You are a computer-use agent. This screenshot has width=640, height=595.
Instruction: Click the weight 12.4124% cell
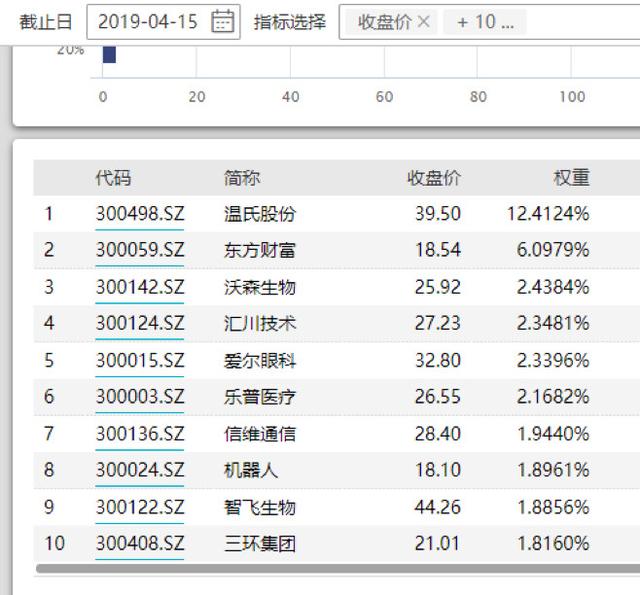(x=548, y=214)
